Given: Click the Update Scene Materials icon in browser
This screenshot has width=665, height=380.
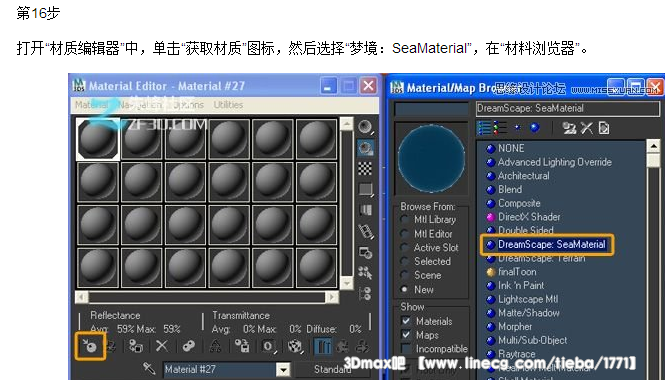Looking at the screenshot, I should (x=569, y=128).
